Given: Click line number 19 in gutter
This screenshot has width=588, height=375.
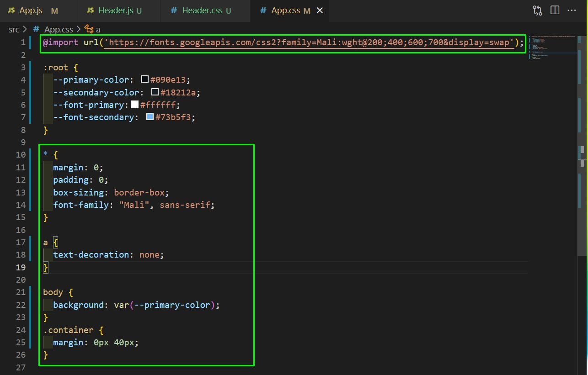Looking at the screenshot, I should coord(21,267).
